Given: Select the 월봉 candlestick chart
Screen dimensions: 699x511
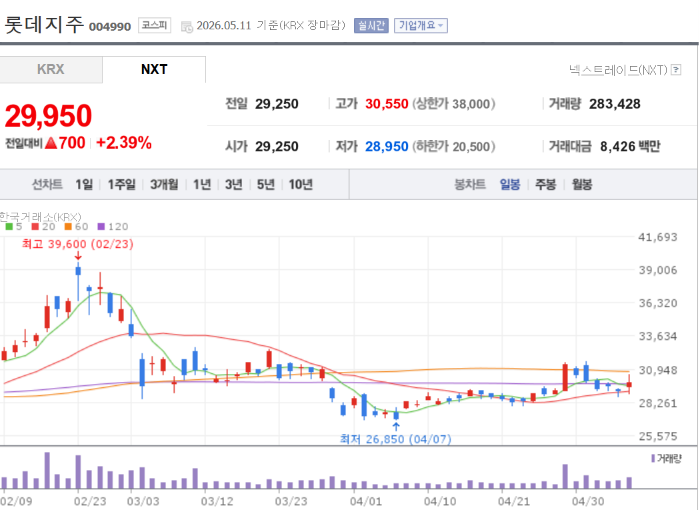Looking at the screenshot, I should click(582, 184).
